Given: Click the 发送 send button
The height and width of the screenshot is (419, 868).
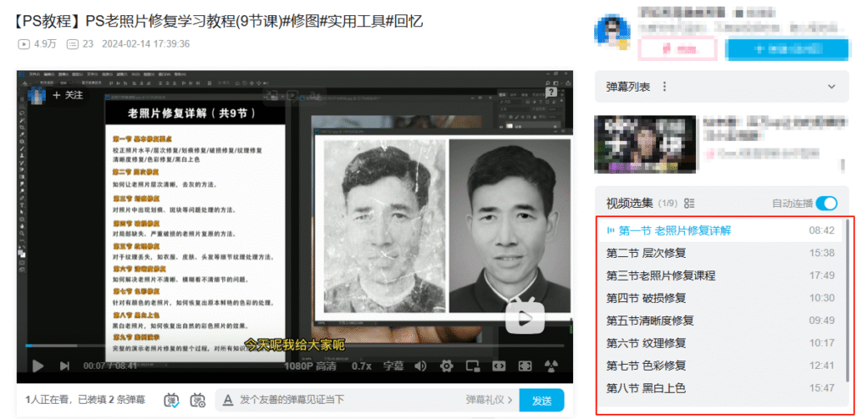Looking at the screenshot, I should pos(542,400).
